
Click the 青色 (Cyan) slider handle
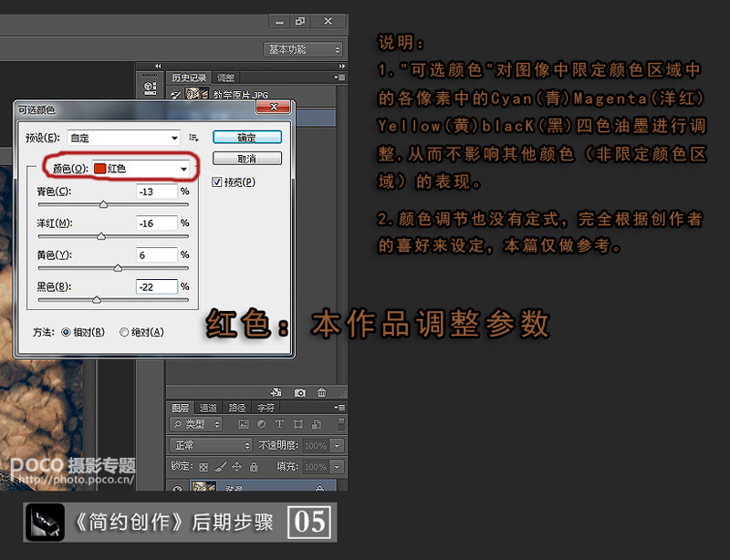(x=104, y=204)
